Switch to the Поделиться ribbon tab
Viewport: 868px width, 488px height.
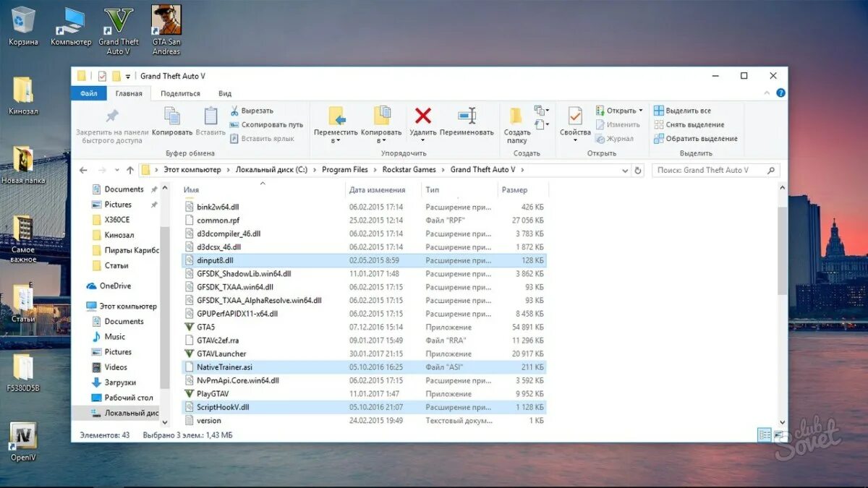(180, 93)
